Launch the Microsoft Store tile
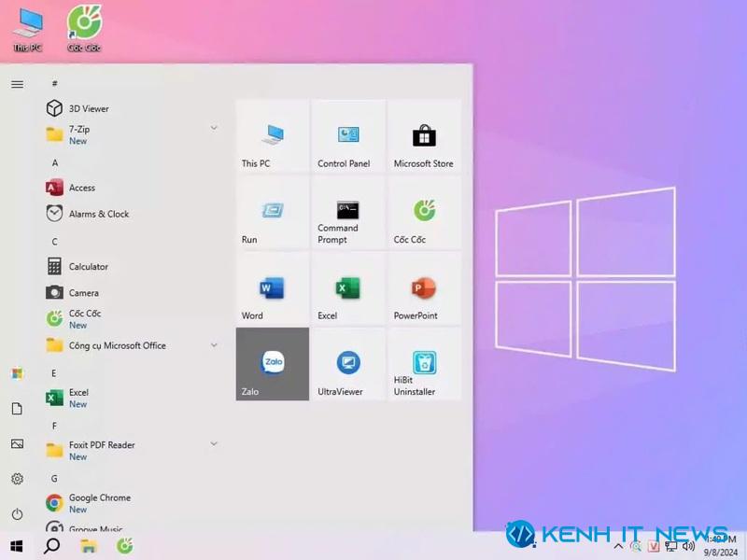The image size is (747, 560). coord(425,135)
